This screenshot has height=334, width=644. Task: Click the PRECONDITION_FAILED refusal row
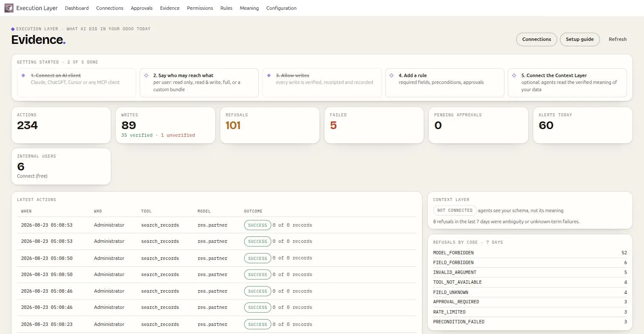[530, 322]
